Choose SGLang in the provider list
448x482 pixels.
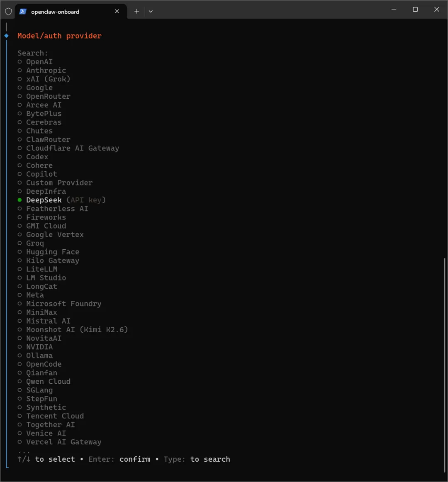click(x=35, y=390)
